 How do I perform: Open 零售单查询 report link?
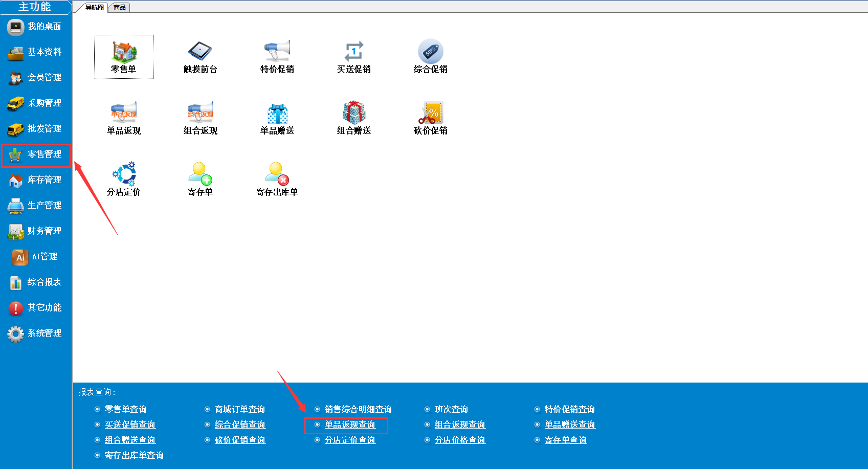126,409
